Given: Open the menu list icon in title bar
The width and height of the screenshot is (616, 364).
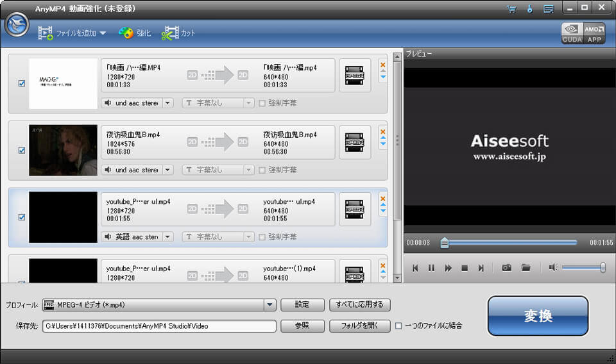Looking at the screenshot, I should pos(549,9).
